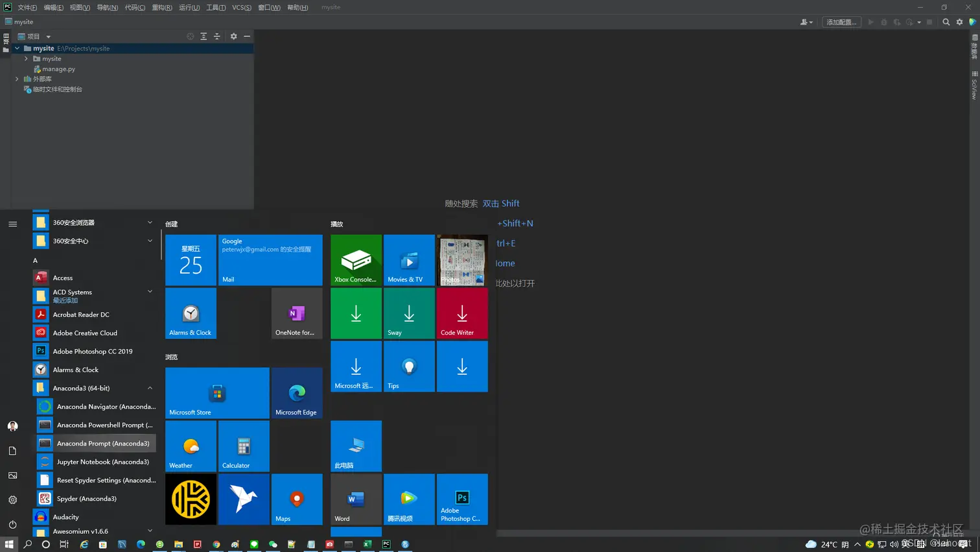Hide the project tool window with minus icon
This screenshot has width=980, height=552.
point(247,36)
